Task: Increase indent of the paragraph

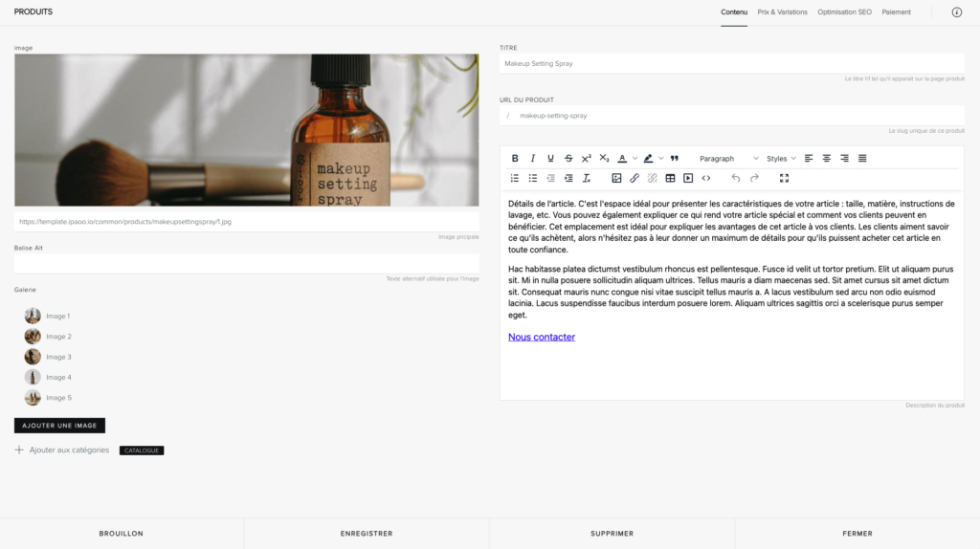Action: click(x=568, y=179)
